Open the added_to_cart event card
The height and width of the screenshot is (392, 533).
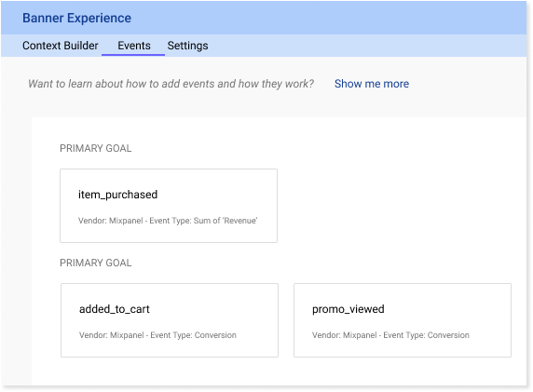(x=170, y=320)
